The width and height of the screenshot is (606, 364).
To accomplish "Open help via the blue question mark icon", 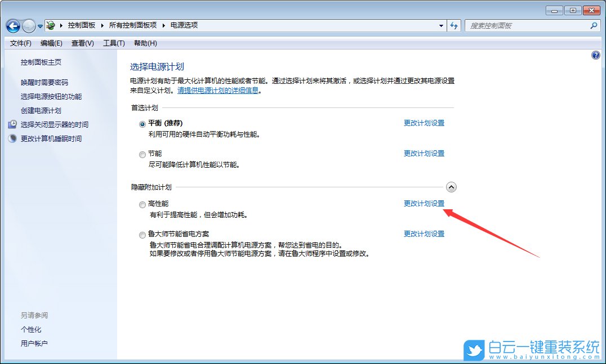I will click(x=596, y=55).
